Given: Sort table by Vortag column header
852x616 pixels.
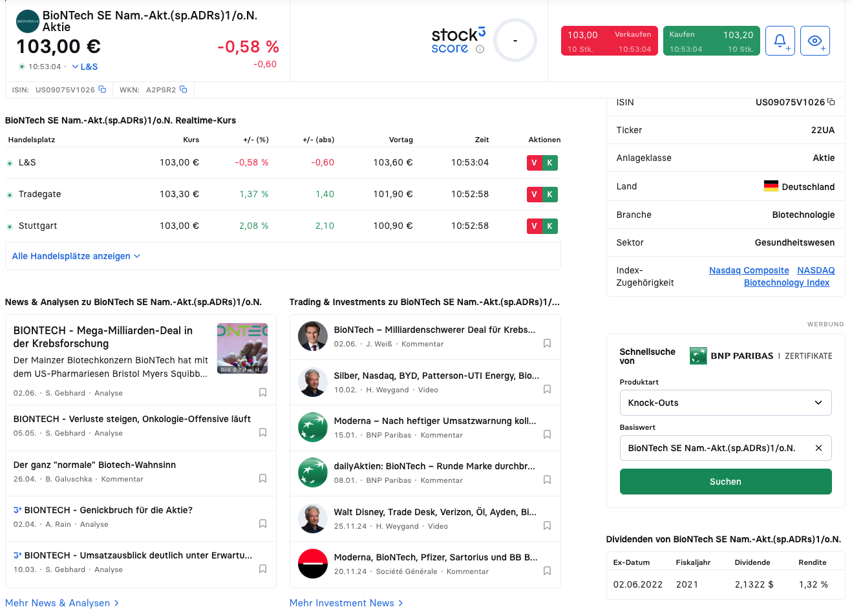Looking at the screenshot, I should 401,140.
